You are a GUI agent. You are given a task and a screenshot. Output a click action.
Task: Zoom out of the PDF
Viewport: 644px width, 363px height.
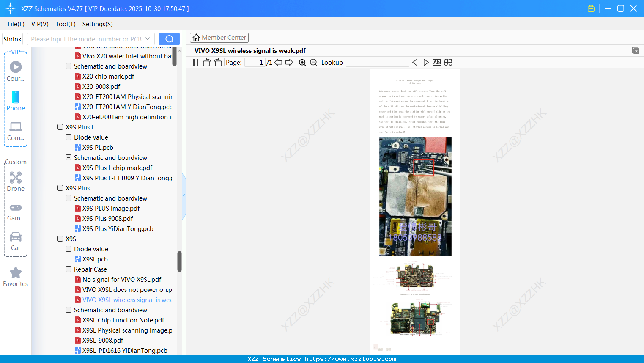[313, 63]
